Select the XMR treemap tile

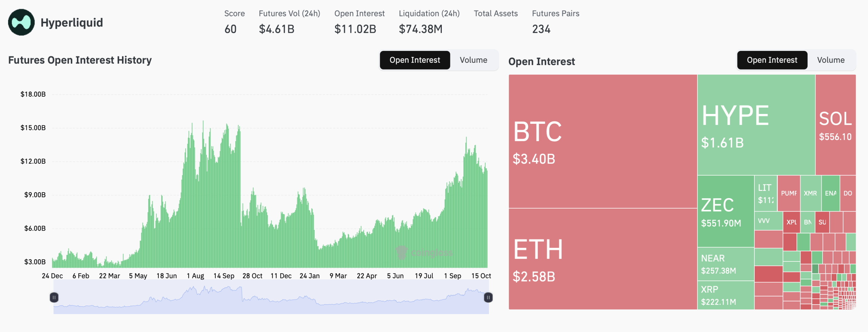(x=811, y=193)
